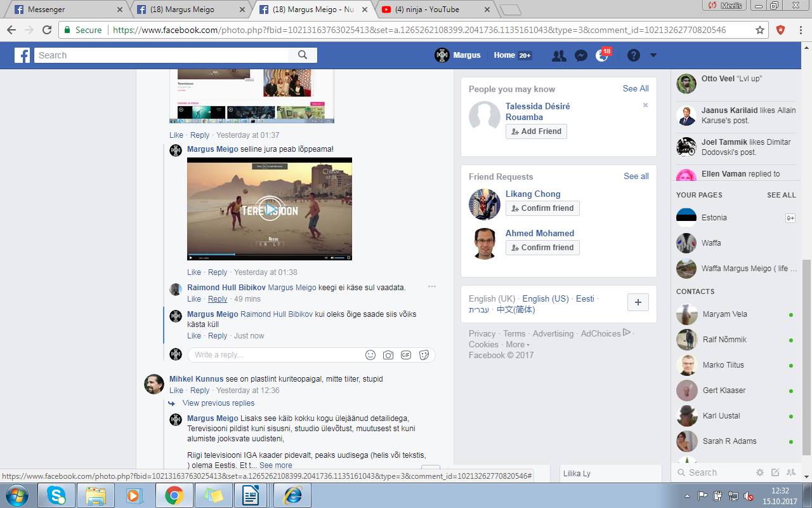Image resolution: width=812 pixels, height=508 pixels.
Task: Add Talessida Désiré Rouamba as friend
Action: click(536, 131)
